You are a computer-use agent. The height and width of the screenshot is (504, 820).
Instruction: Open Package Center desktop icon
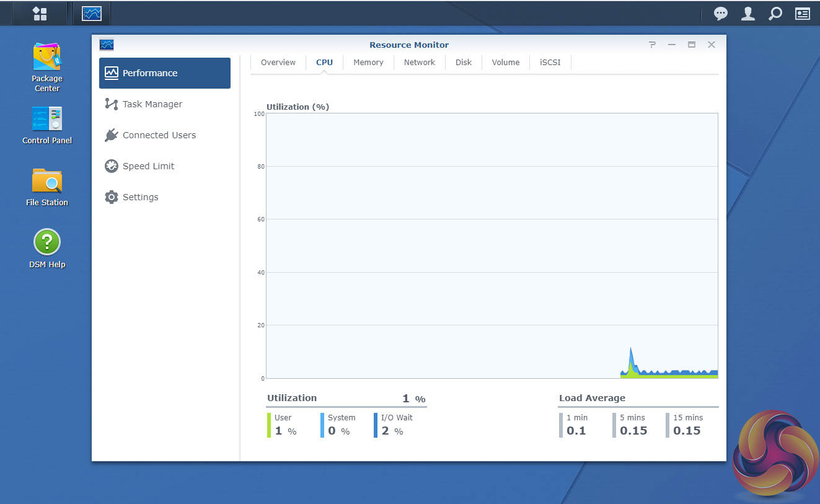pyautogui.click(x=47, y=57)
